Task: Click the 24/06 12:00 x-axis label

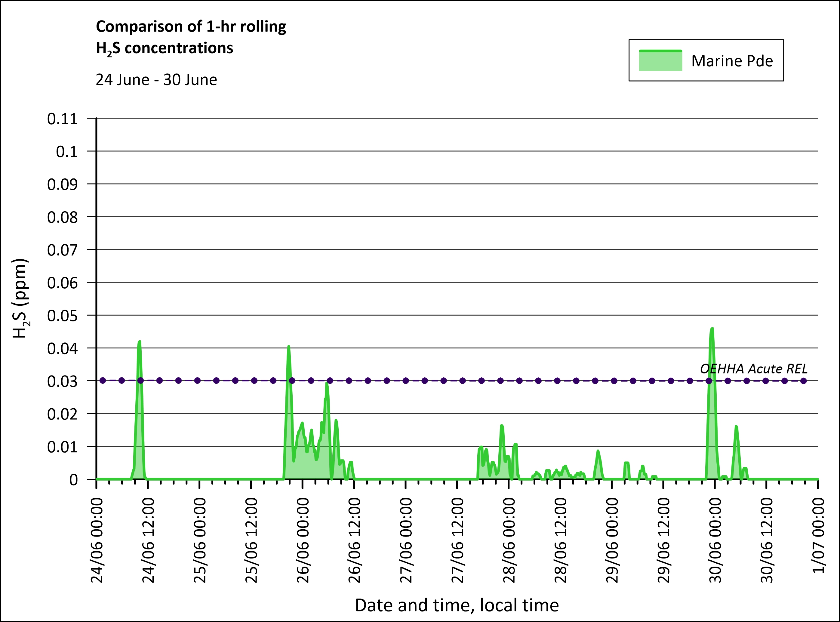Action: tap(148, 540)
